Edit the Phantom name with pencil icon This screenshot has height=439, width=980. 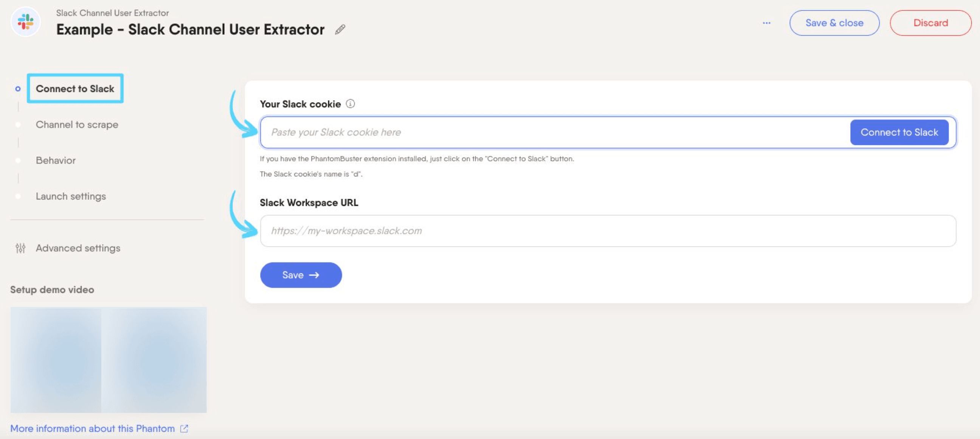tap(340, 30)
